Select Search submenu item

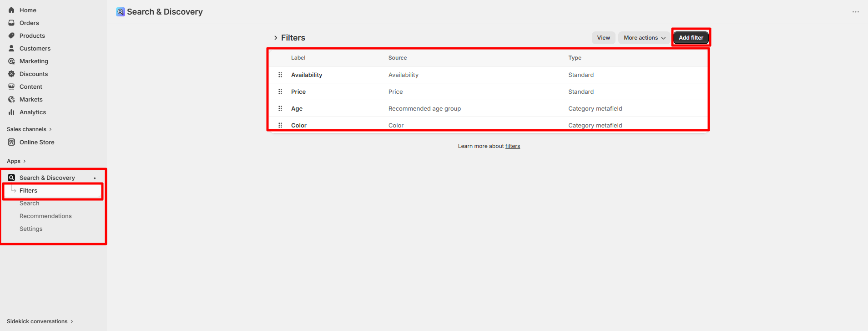pos(30,204)
